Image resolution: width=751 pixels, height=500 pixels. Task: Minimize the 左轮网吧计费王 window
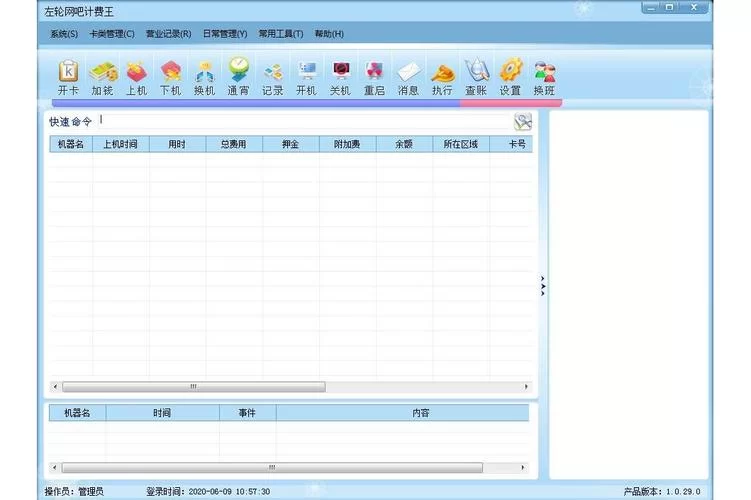point(650,8)
